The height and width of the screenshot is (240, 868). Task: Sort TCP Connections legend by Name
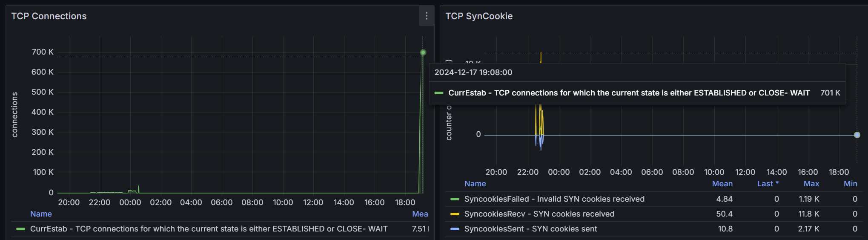[41, 214]
